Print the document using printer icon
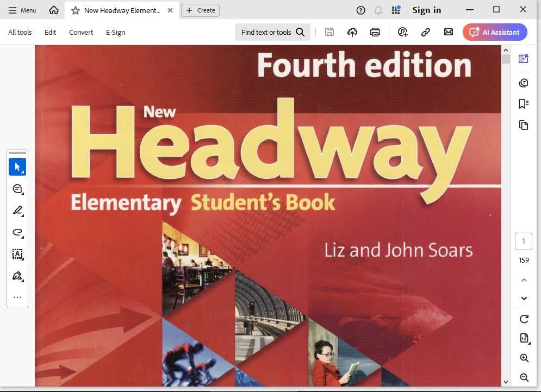The image size is (541, 392). tap(375, 32)
